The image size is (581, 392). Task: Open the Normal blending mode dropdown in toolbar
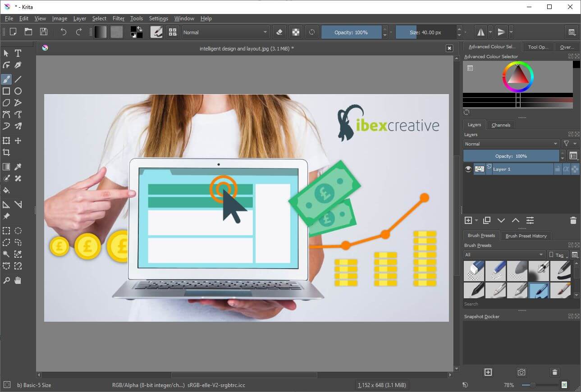coord(225,32)
